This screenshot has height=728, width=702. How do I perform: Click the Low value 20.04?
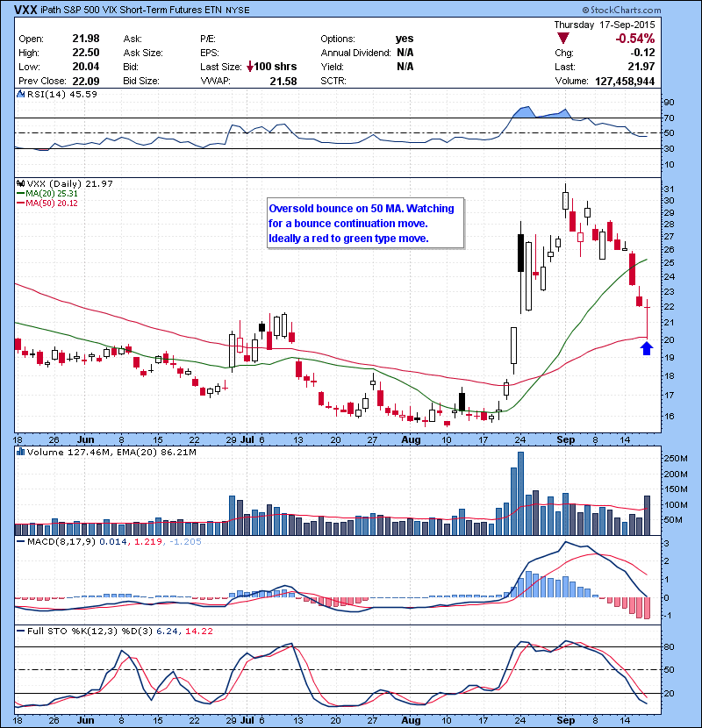click(x=86, y=67)
